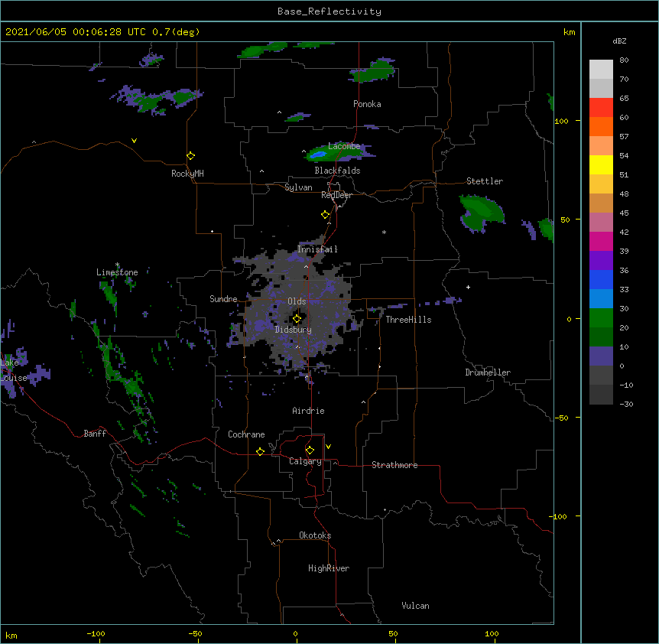Image resolution: width=659 pixels, height=644 pixels.
Task: Click the Lacombe city label
Action: click(344, 146)
